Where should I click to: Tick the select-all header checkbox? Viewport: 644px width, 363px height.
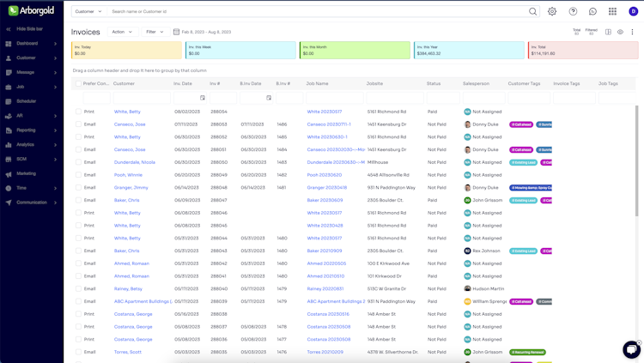pyautogui.click(x=78, y=83)
